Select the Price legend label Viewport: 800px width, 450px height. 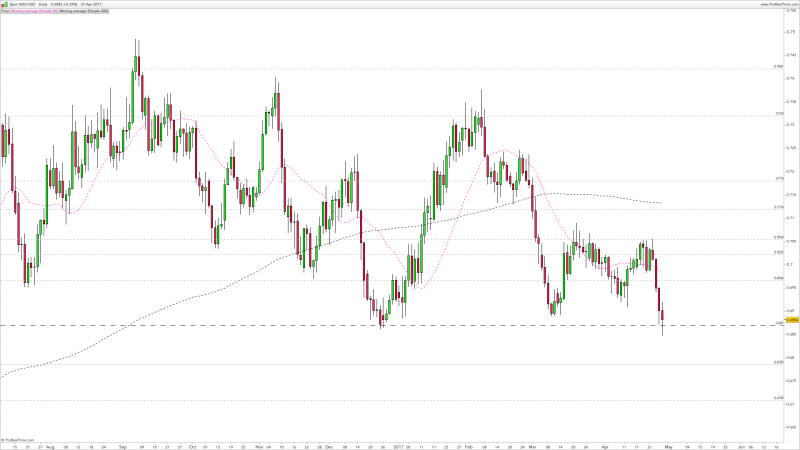5,11
